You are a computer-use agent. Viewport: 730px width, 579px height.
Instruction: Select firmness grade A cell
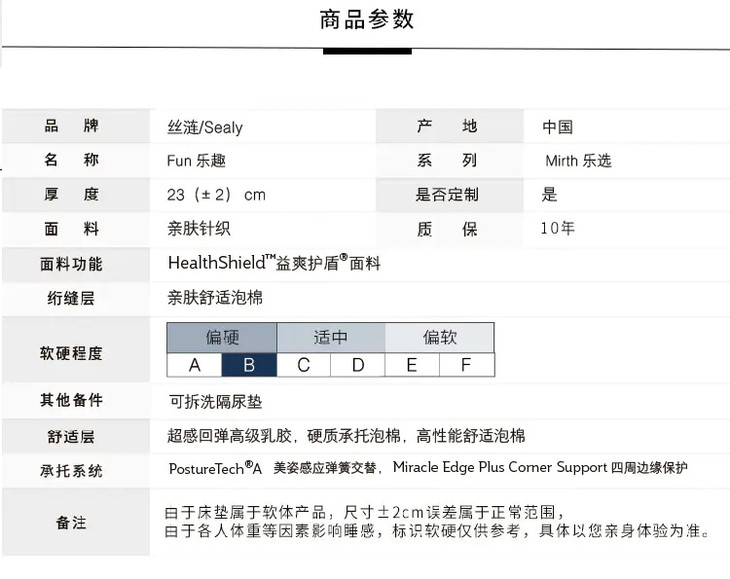click(194, 365)
